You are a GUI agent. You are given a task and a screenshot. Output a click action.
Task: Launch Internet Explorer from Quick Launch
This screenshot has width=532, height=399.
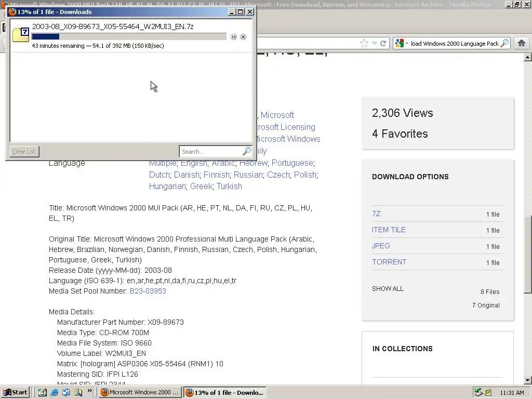54,392
